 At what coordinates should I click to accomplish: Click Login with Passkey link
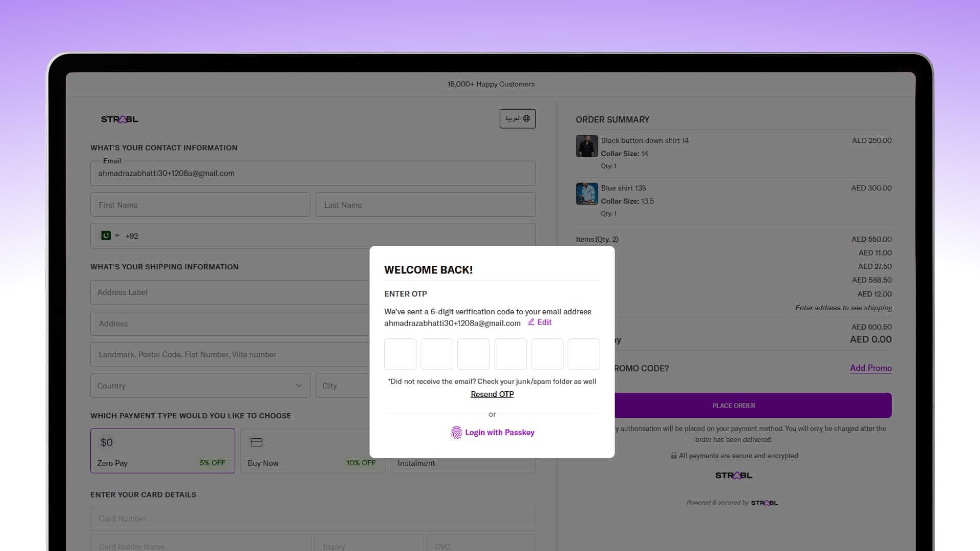499,433
